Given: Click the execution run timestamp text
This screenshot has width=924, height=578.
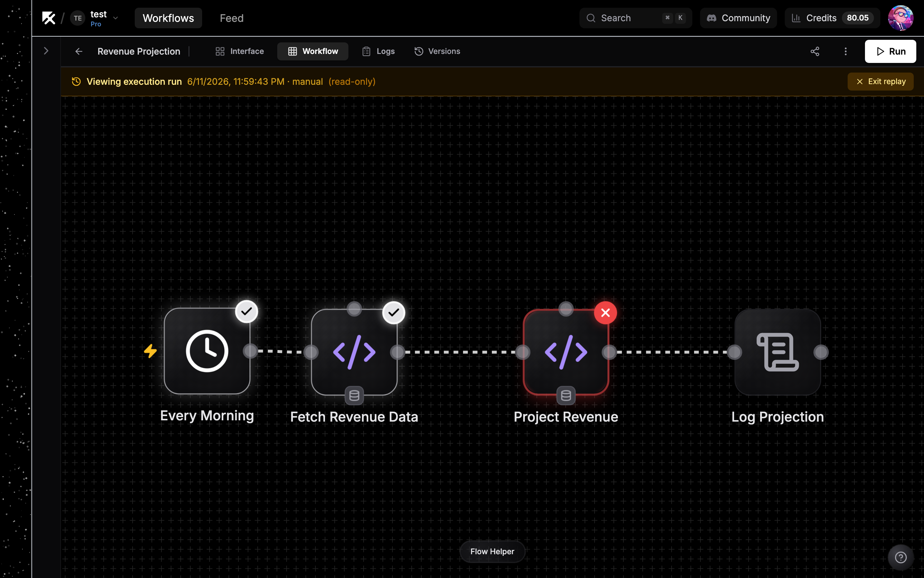Looking at the screenshot, I should pyautogui.click(x=235, y=82).
